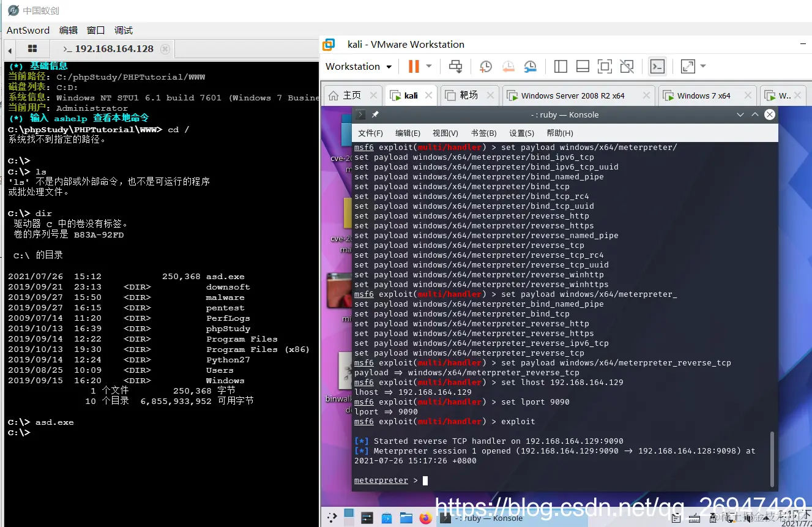Close the kali VM tab
The width and height of the screenshot is (812, 527).
pyautogui.click(x=429, y=95)
